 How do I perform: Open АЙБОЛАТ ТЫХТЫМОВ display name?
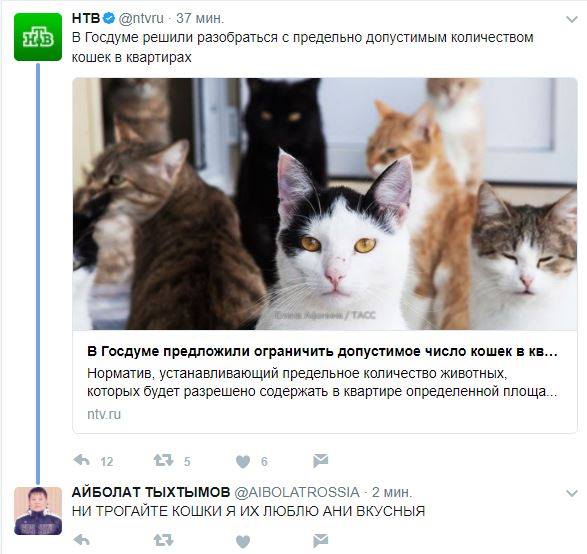pyautogui.click(x=151, y=492)
